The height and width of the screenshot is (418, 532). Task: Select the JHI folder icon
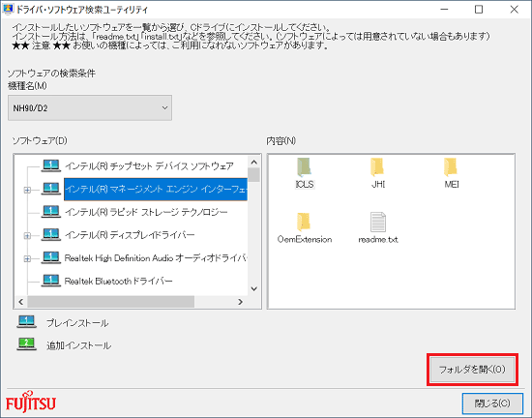coord(377,167)
